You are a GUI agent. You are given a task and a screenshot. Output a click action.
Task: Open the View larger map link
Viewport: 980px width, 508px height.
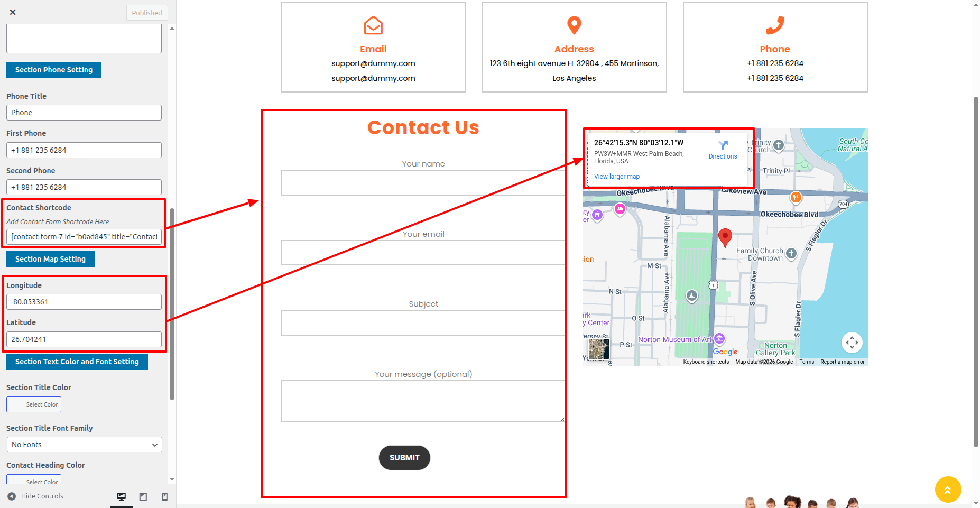tap(616, 177)
